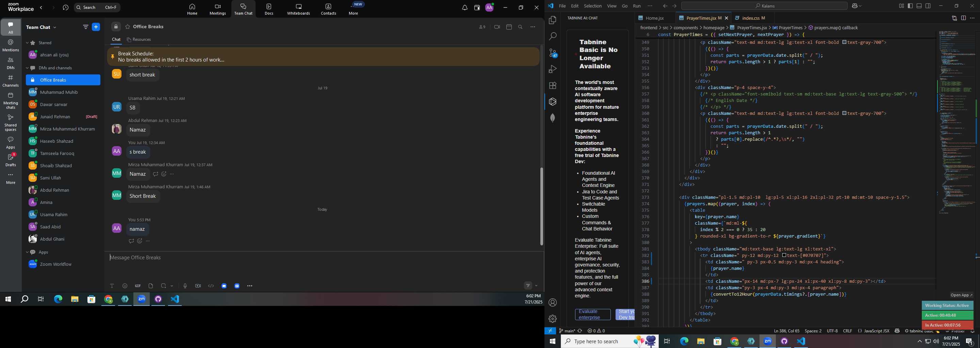
Task: Open the Selection menu in VS Code
Action: tap(593, 6)
